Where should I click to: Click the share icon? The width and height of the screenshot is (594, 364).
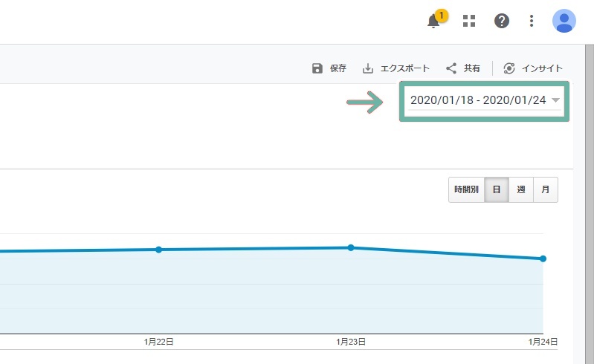(x=451, y=68)
